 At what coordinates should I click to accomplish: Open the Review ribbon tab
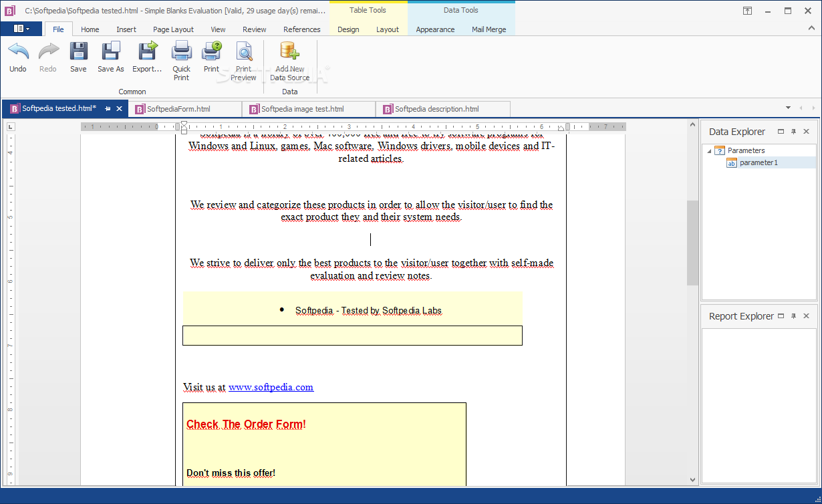[254, 29]
